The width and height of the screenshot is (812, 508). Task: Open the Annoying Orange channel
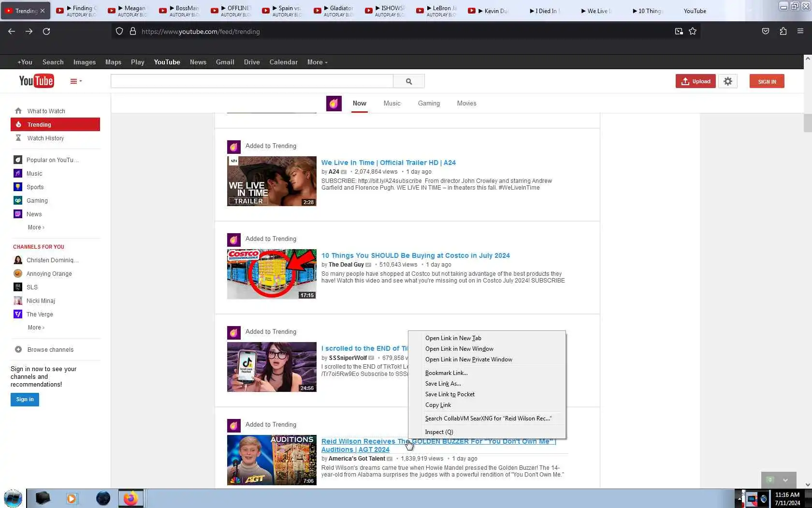coord(49,274)
